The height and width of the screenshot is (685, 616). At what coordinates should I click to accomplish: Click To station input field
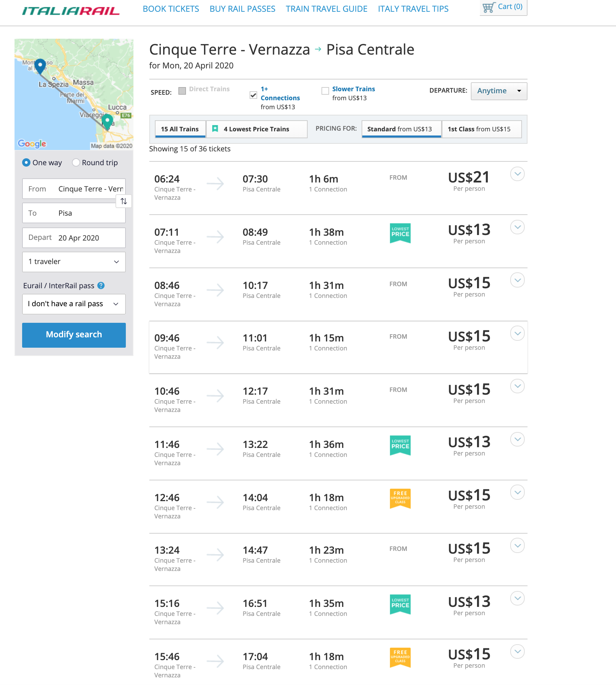click(x=74, y=213)
